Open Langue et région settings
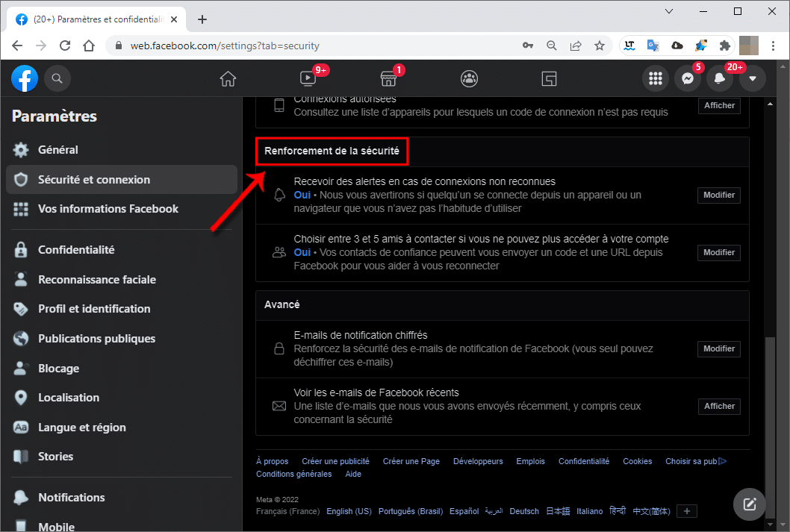This screenshot has width=790, height=532. tap(122, 428)
